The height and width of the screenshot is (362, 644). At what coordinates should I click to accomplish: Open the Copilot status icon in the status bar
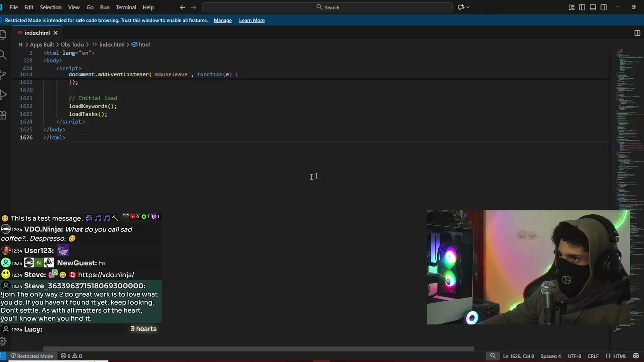pyautogui.click(x=636, y=356)
